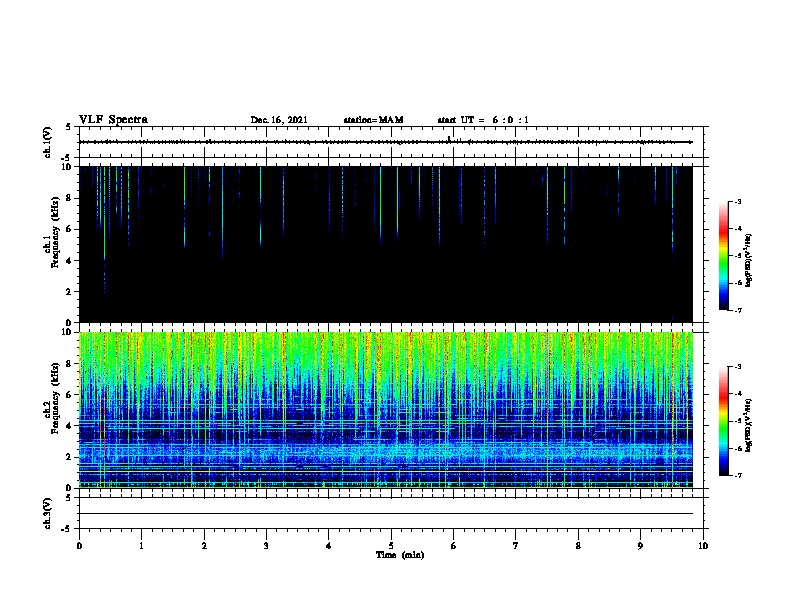
Task: Click time axis tick label "7"
Action: click(516, 546)
